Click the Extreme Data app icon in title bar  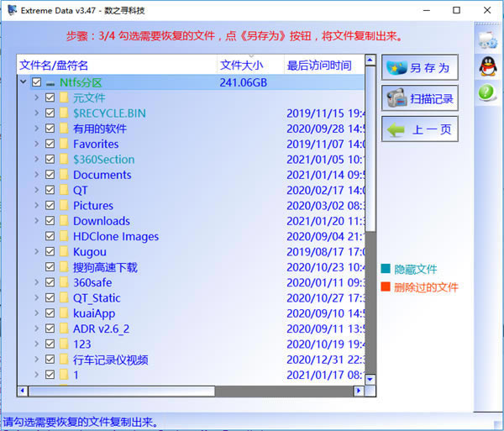click(12, 11)
